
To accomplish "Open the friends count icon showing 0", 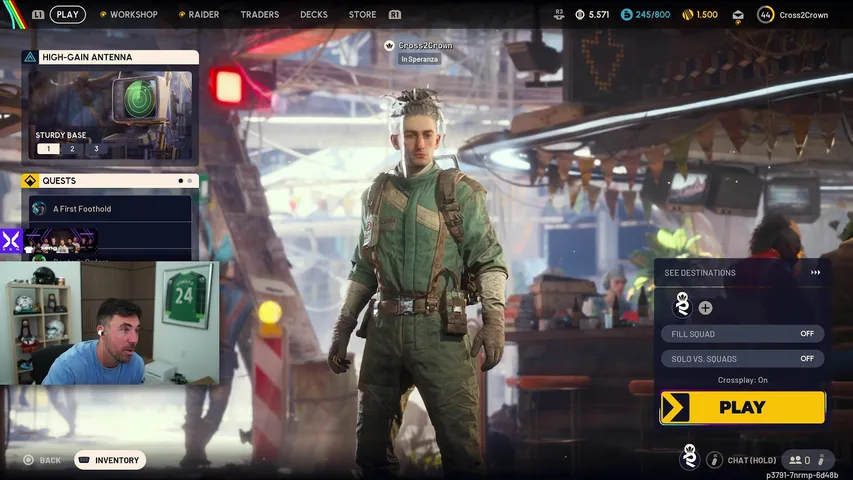I will 800,460.
